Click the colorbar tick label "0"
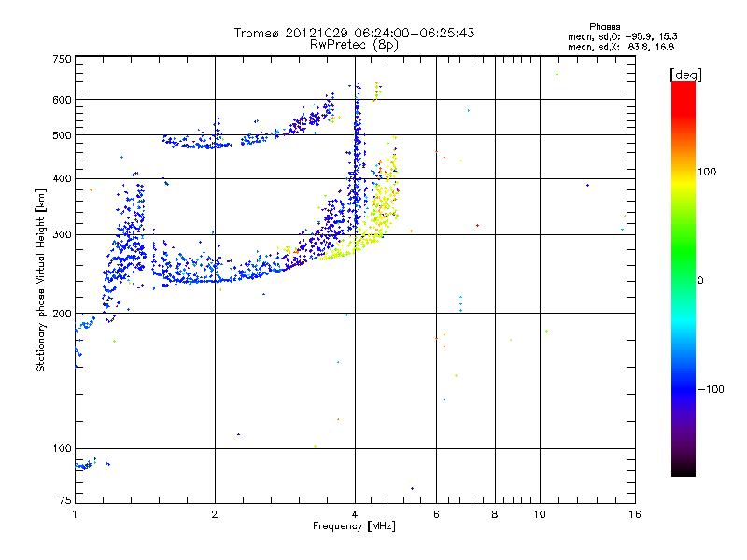The height and width of the screenshot is (560, 747). pos(700,281)
